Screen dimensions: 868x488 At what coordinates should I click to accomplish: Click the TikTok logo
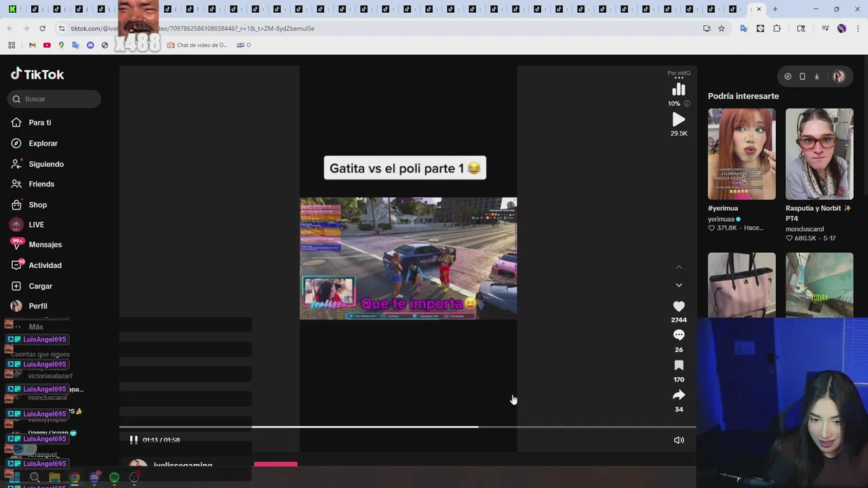(x=37, y=74)
